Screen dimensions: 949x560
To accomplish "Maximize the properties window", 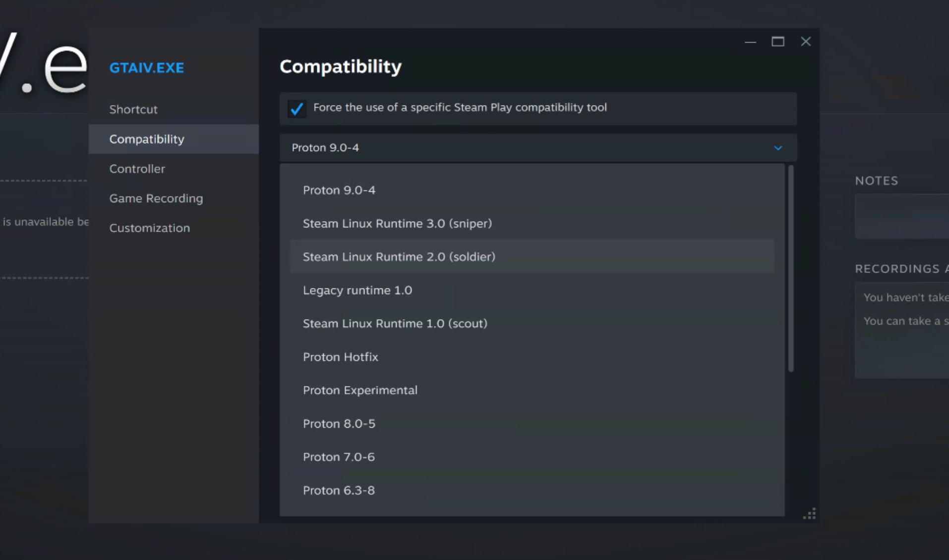I will click(x=777, y=42).
